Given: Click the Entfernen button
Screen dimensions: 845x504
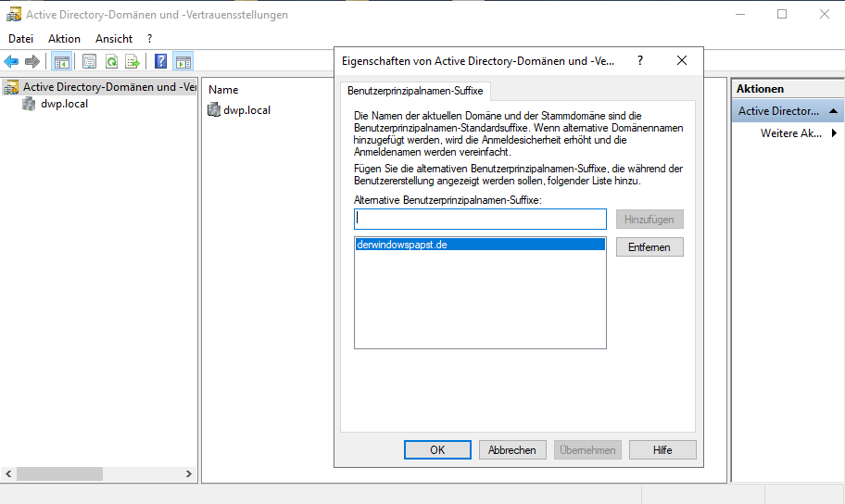Looking at the screenshot, I should (650, 247).
